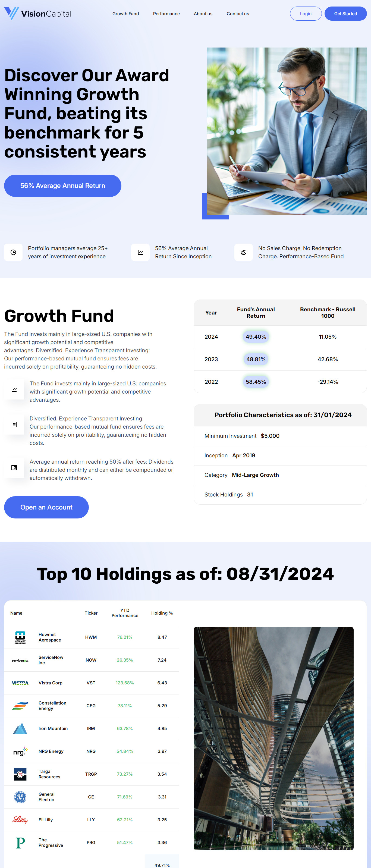Click the Howmet Aerospace logo
Viewport: 371px width, 868px height.
(20, 637)
